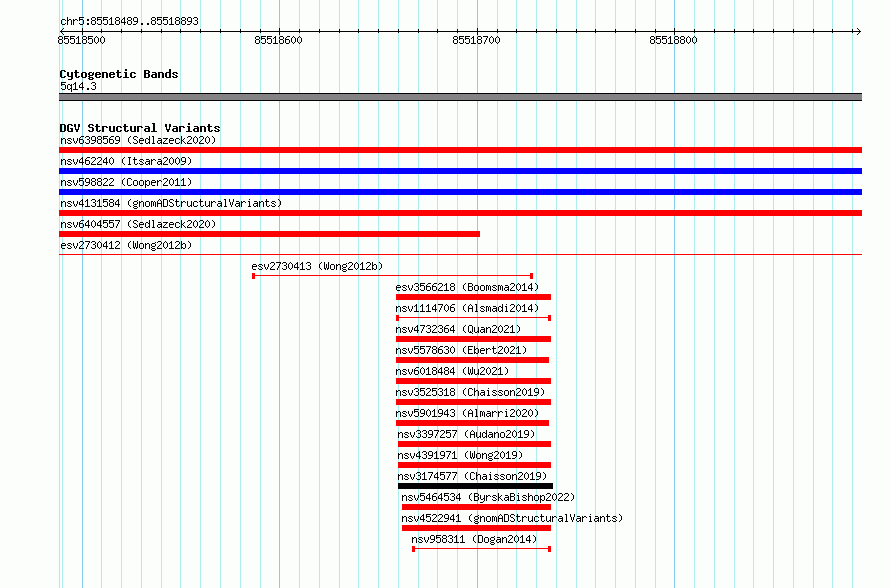Click the nsv4391971 red bar

coord(475,465)
